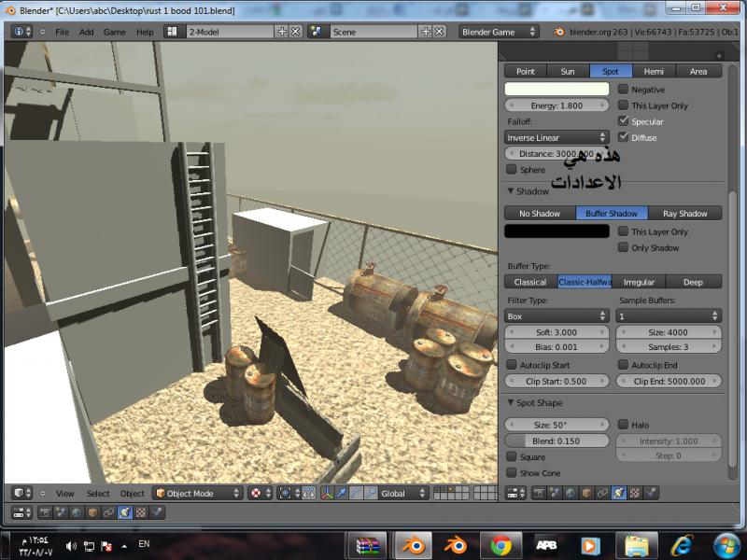Enable the Halo checkbox
The image size is (747, 560).
(623, 425)
